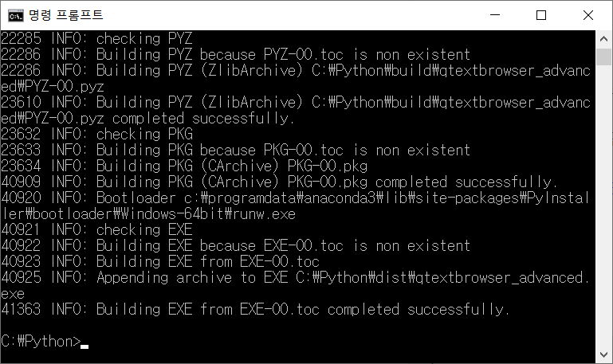Click the 'checking PYZ' log line
The height and width of the screenshot is (364, 613).
97,39
